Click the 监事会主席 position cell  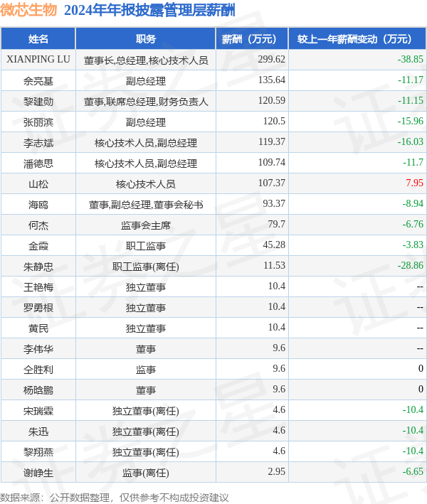pyautogui.click(x=146, y=225)
